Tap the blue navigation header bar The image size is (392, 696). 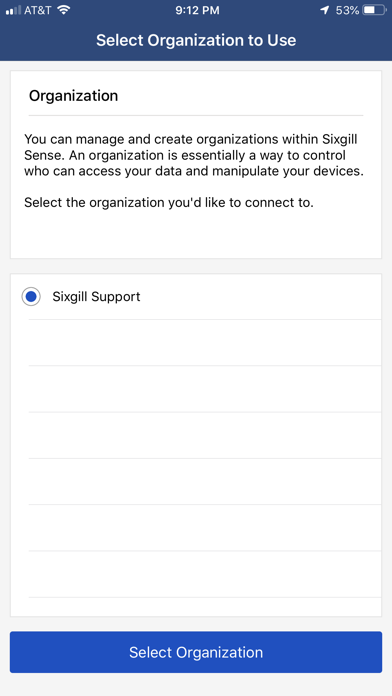coord(196,40)
